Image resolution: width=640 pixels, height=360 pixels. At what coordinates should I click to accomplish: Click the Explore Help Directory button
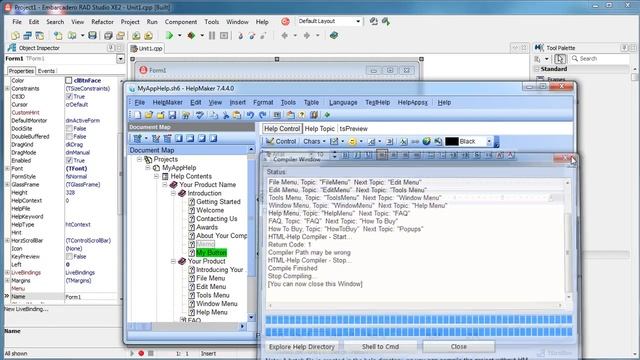click(x=302, y=347)
